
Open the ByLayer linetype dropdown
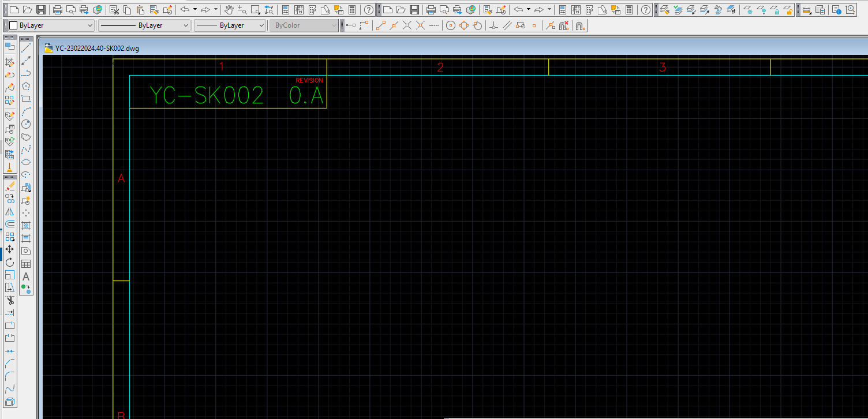(x=185, y=25)
